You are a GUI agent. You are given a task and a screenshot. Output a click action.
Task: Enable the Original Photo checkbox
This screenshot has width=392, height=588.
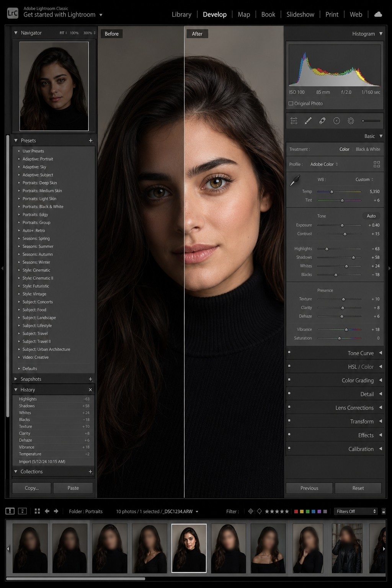291,103
